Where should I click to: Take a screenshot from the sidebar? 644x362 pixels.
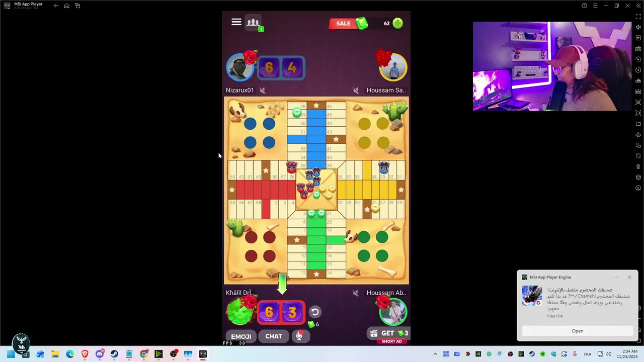pyautogui.click(x=638, y=102)
